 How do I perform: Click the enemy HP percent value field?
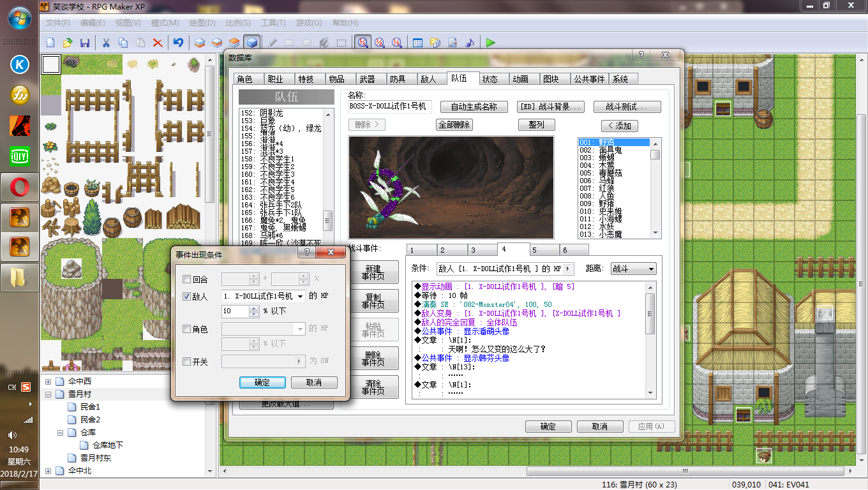click(x=236, y=311)
